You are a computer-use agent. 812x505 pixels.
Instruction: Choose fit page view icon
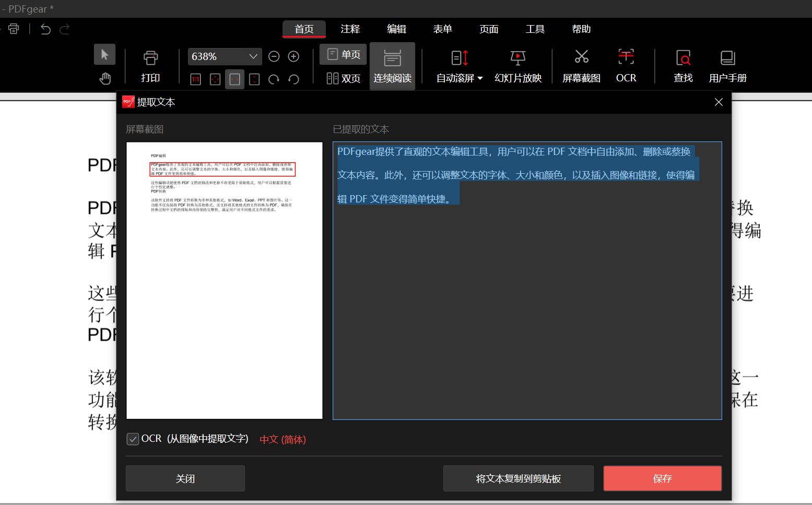tap(215, 79)
